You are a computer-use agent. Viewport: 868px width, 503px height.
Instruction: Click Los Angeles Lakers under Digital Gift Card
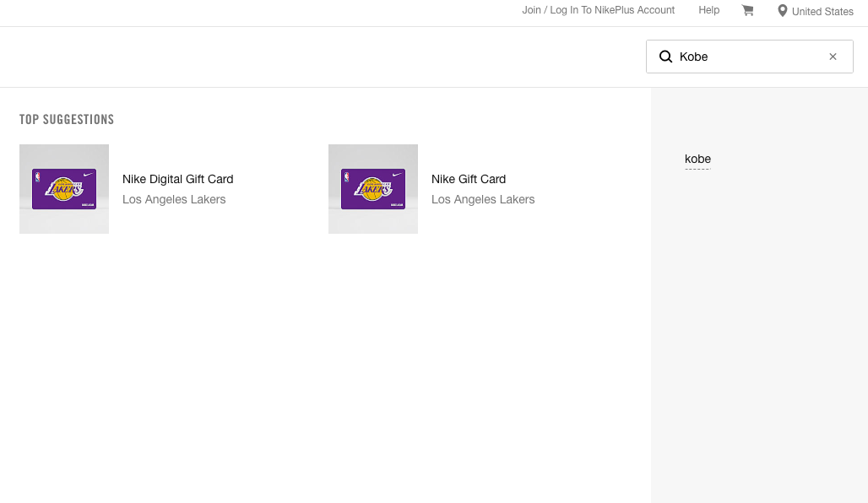click(174, 199)
